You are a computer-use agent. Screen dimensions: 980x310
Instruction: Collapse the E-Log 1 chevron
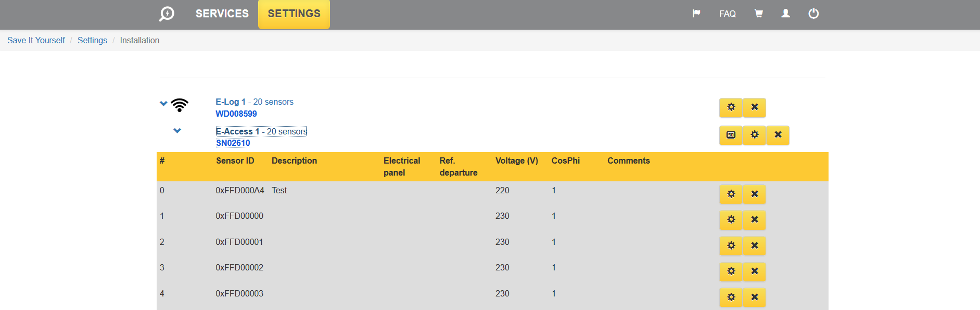coord(163,103)
